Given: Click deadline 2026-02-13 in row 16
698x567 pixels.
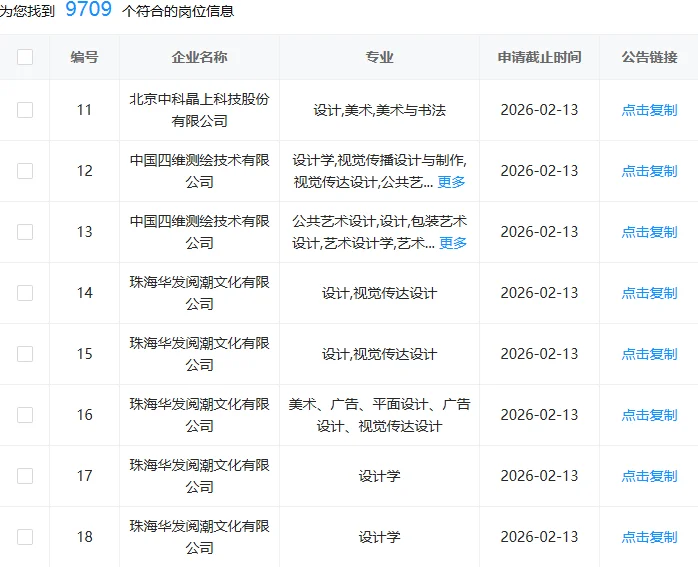Looking at the screenshot, I should (x=539, y=415).
